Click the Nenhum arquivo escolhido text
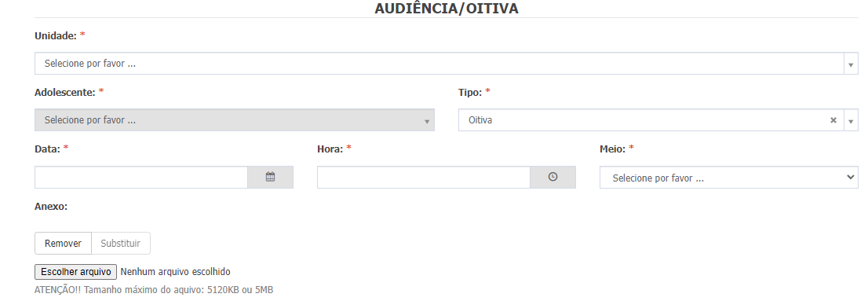 pyautogui.click(x=175, y=272)
